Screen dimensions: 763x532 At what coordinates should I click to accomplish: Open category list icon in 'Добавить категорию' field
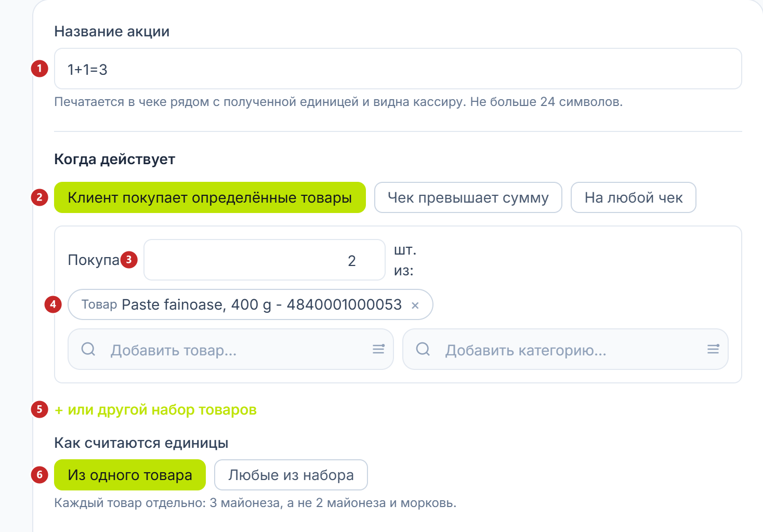tap(713, 349)
